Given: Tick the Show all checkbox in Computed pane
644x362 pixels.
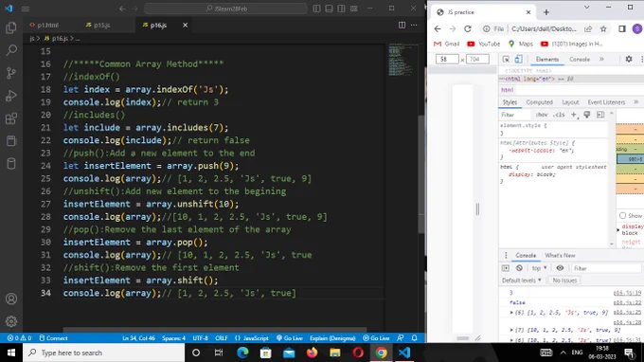Looking at the screenshot, I should pos(622,215).
